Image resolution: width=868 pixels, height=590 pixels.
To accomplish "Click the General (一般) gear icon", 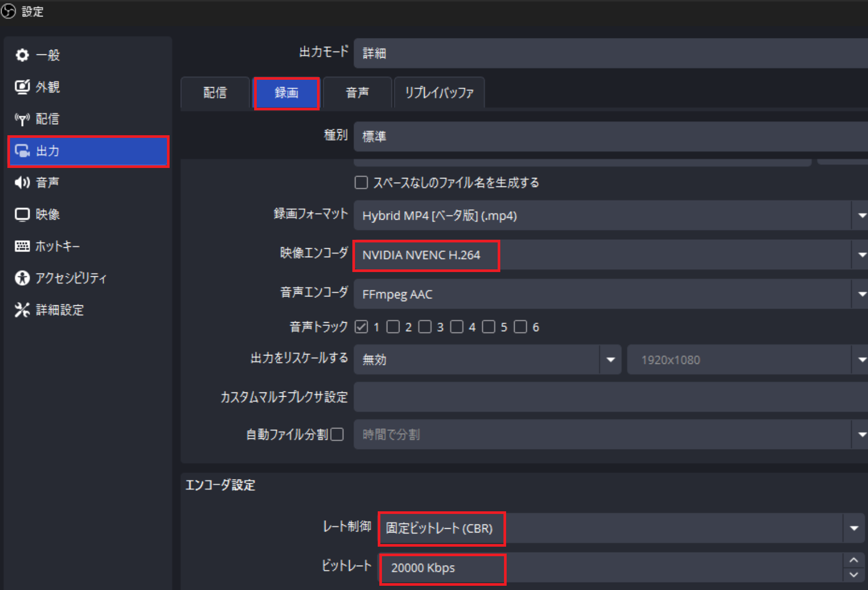I will point(22,55).
